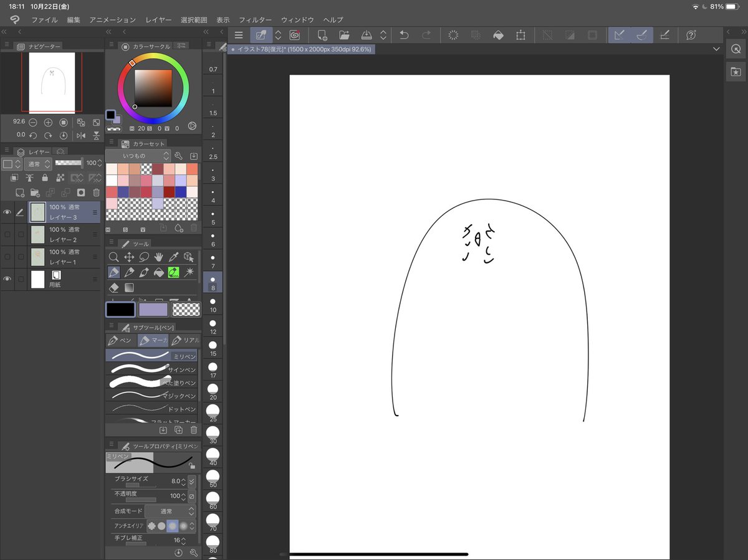Open file using folder icon in command bar
This screenshot has height=560, width=748.
[344, 35]
